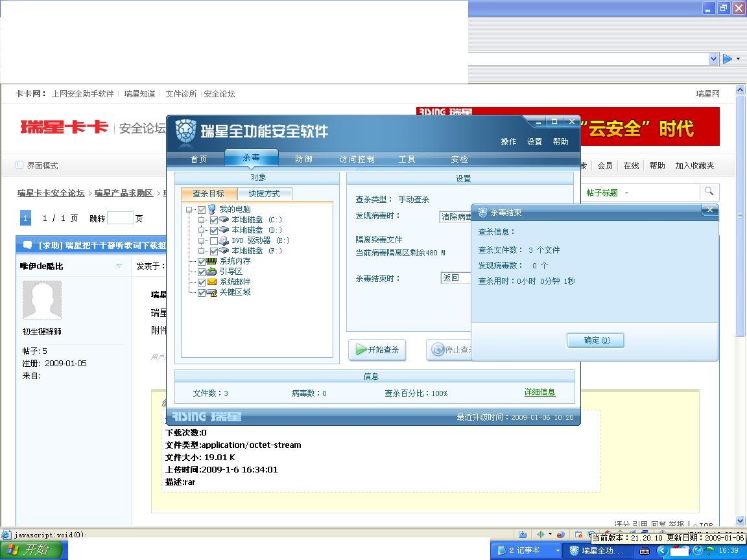
Task: Click the 开始查杀 start scan button
Action: [x=377, y=349]
